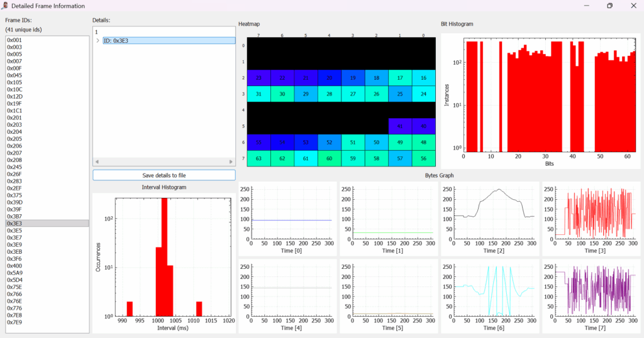Click the Save details to file button
Screen dimensions: 644x338
164,175
